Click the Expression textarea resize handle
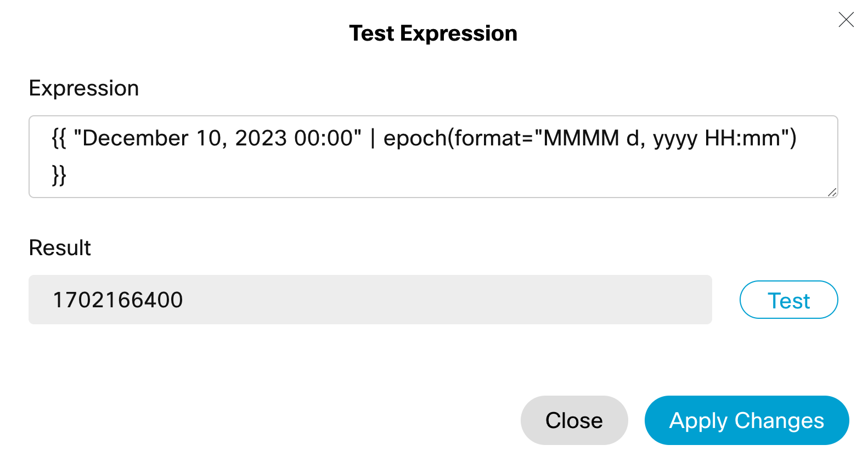The width and height of the screenshot is (868, 473). pos(832,192)
